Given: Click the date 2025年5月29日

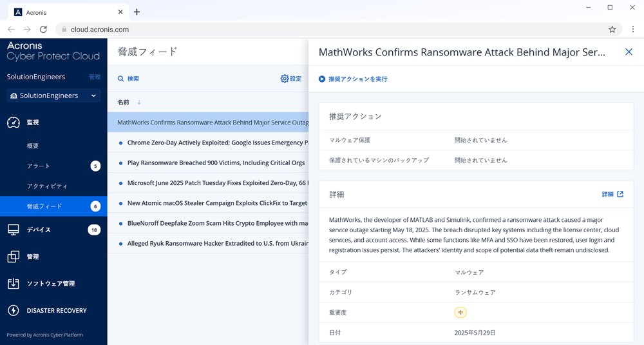Looking at the screenshot, I should tap(475, 333).
